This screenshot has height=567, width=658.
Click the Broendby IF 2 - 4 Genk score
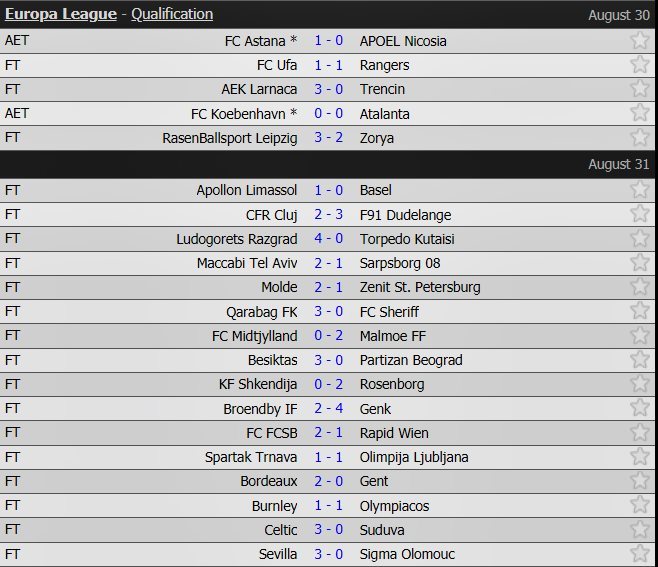328,408
